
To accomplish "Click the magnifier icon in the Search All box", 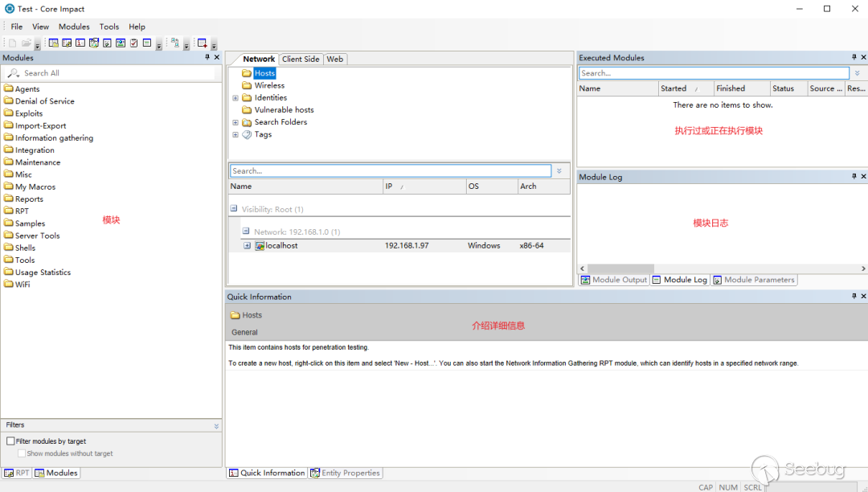I will tap(14, 73).
